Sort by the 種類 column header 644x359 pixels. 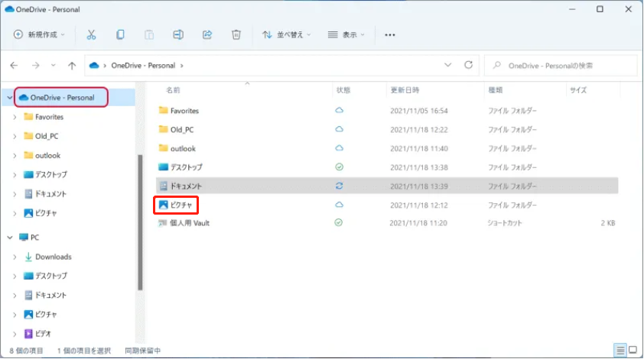(496, 90)
